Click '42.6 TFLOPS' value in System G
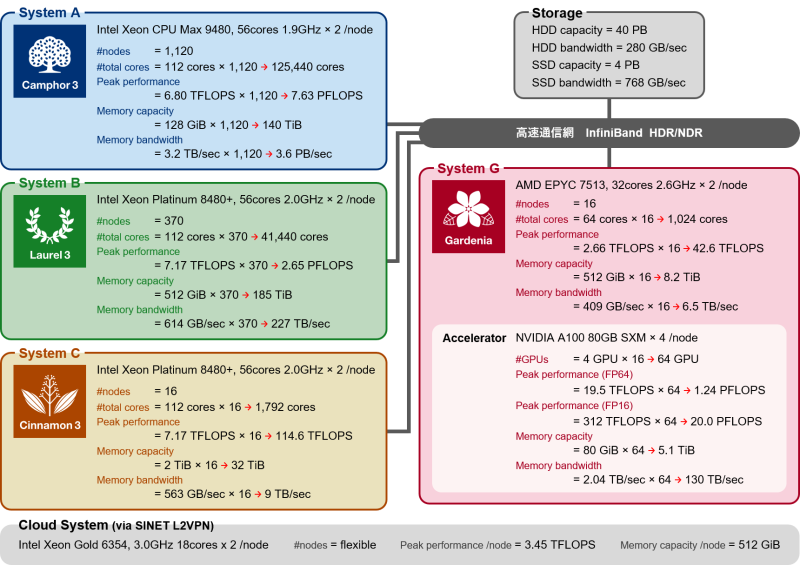 click(728, 248)
